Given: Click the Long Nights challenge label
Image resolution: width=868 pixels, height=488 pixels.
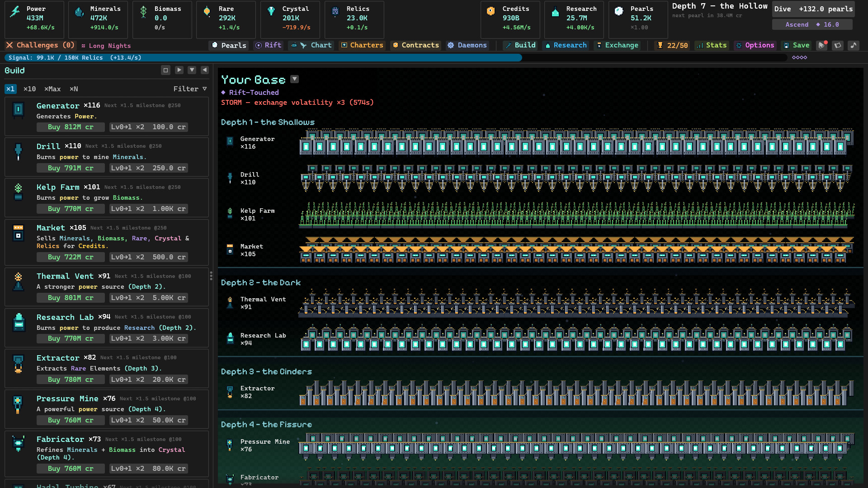Looking at the screenshot, I should 106,46.
